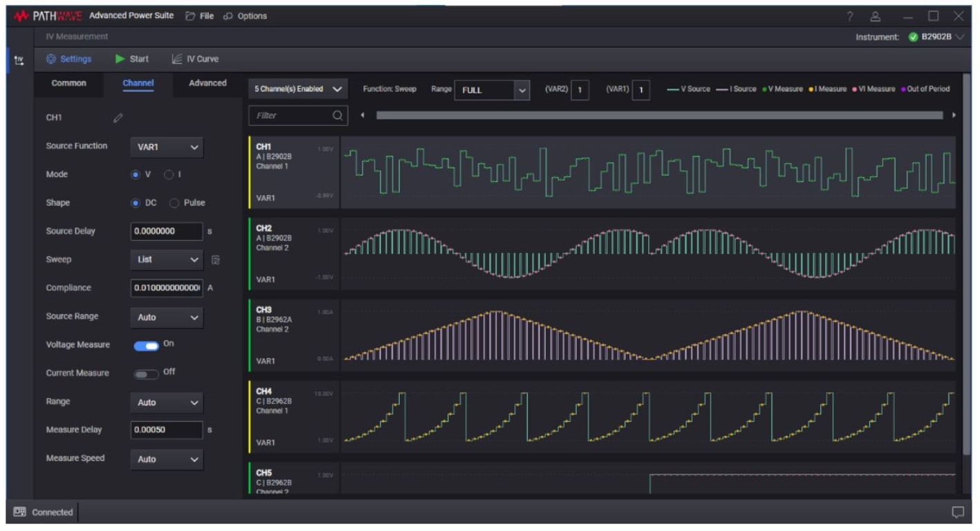Click the VAR2 value box
The width and height of the screenshot is (980, 531).
coord(580,90)
